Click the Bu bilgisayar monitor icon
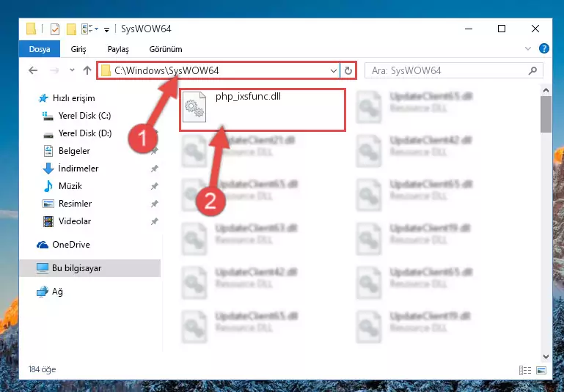The image size is (564, 392). pyautogui.click(x=42, y=268)
